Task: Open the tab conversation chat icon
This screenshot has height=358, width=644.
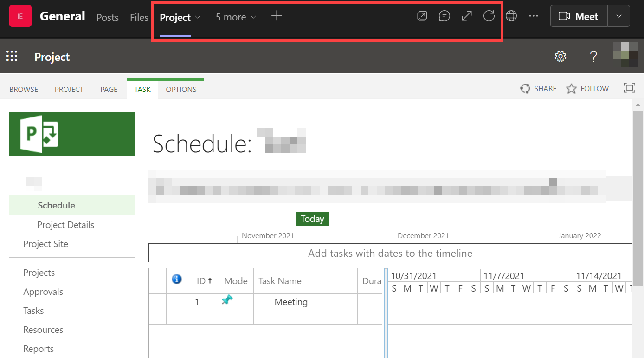Action: coord(444,16)
